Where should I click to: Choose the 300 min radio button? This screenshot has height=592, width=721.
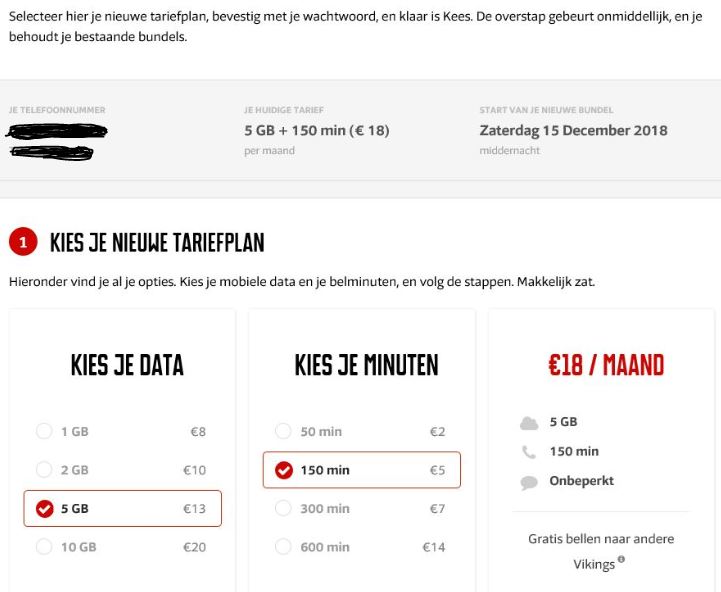click(x=284, y=509)
